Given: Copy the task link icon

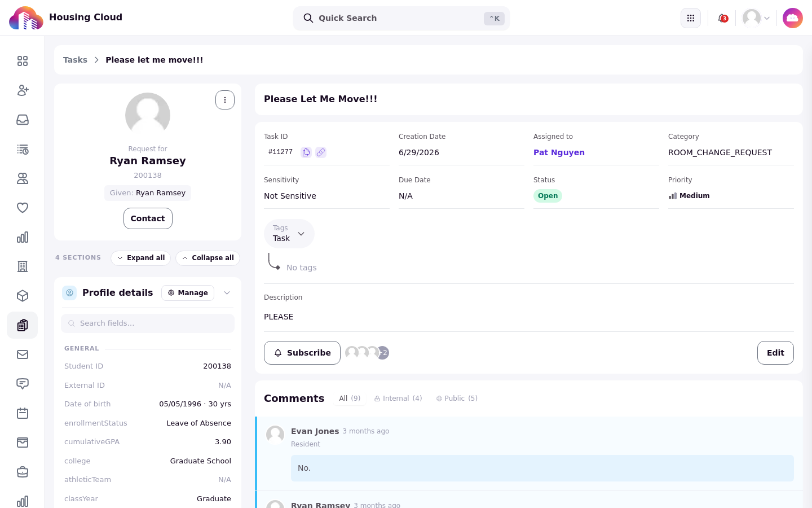Looking at the screenshot, I should click(321, 152).
